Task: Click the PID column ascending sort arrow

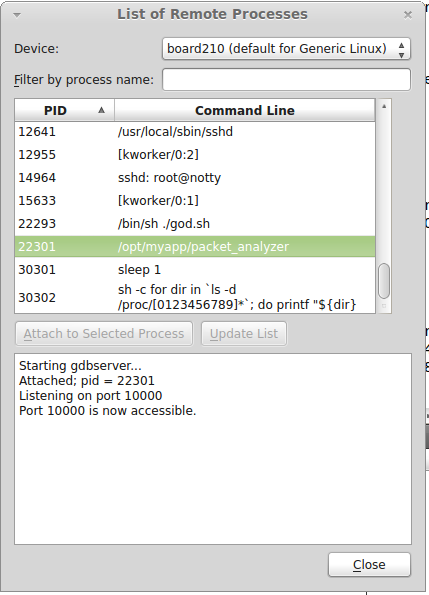Action: 101,110
